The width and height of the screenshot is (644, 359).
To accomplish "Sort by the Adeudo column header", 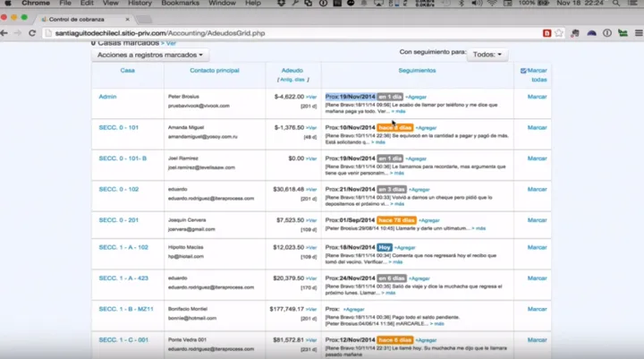I will (x=292, y=70).
